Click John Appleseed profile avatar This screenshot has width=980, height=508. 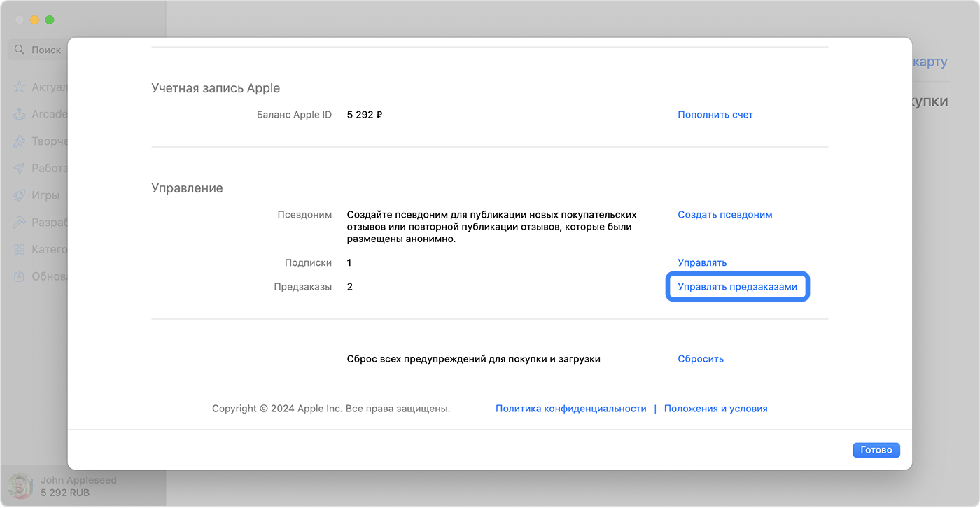click(20, 486)
